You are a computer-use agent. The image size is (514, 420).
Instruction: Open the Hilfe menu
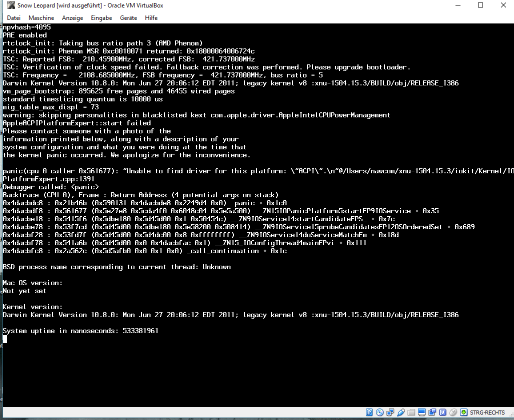pos(151,17)
